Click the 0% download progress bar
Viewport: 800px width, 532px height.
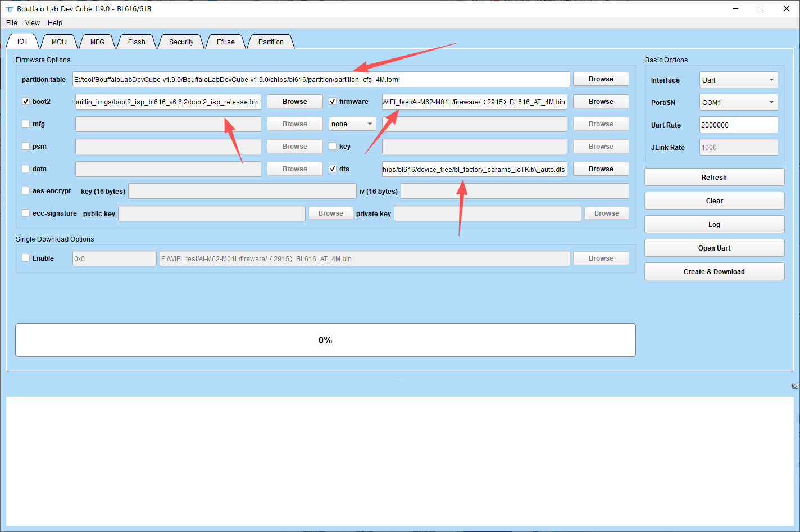coord(325,340)
